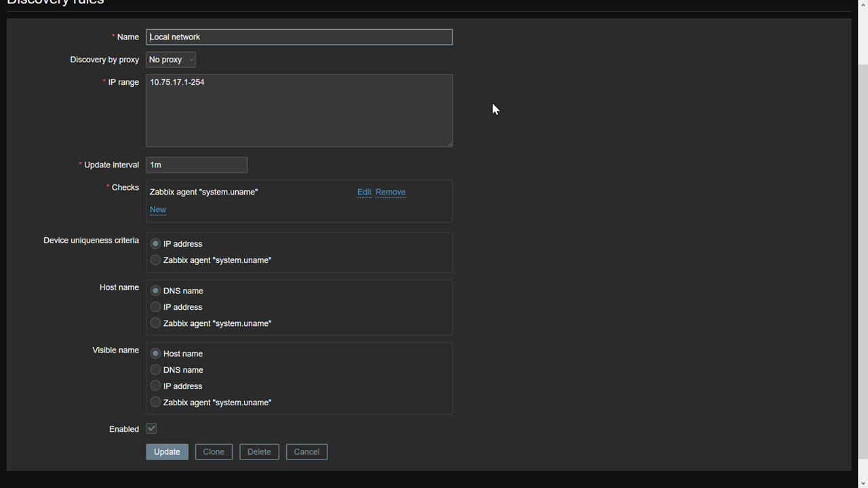Set Host name to DNS name

156,291
